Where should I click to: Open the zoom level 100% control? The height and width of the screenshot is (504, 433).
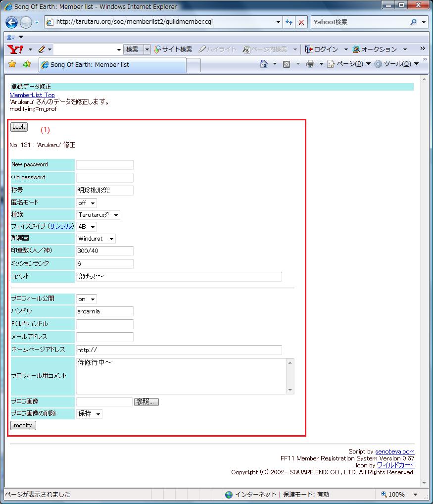pos(397,494)
